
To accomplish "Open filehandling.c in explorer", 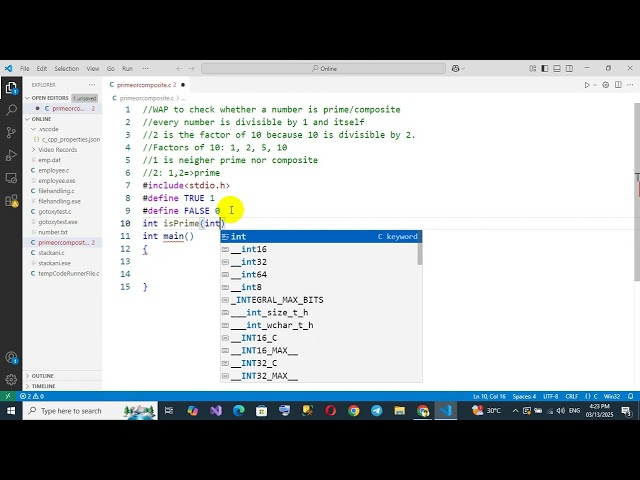I will click(62, 191).
